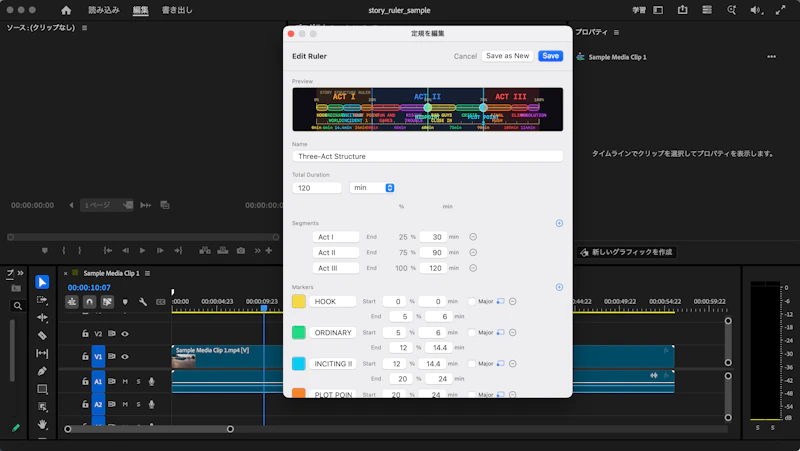Screen dimensions: 800x451
Task: Toggle lock on V2 track
Action: 85,334
